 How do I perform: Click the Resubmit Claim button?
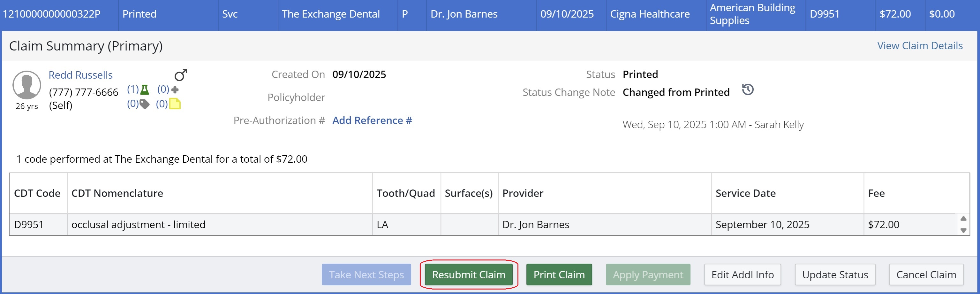(469, 275)
